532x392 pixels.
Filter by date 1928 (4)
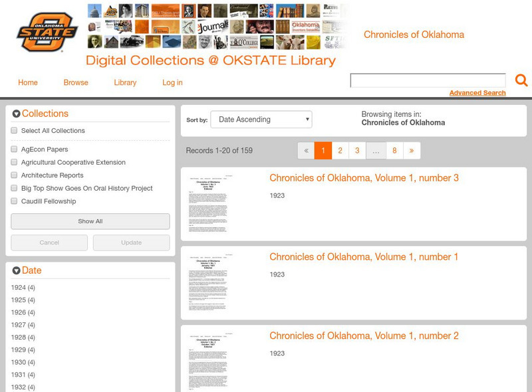23,338
